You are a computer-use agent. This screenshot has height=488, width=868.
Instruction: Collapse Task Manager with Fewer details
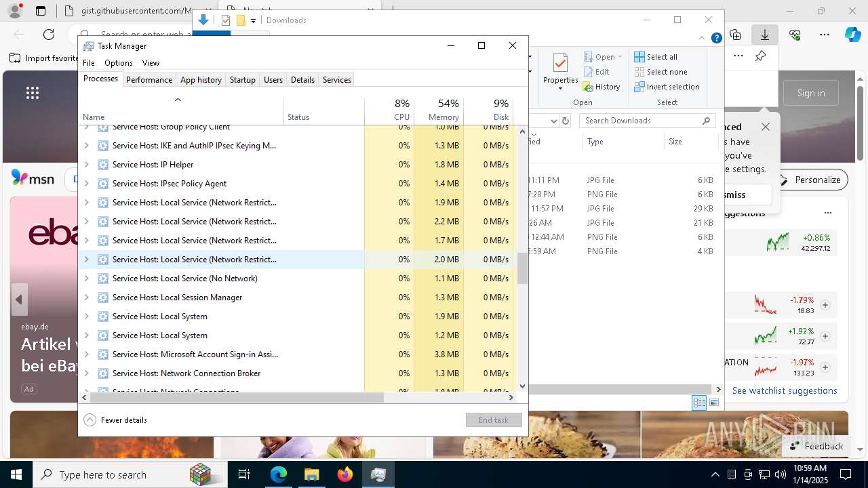click(115, 420)
